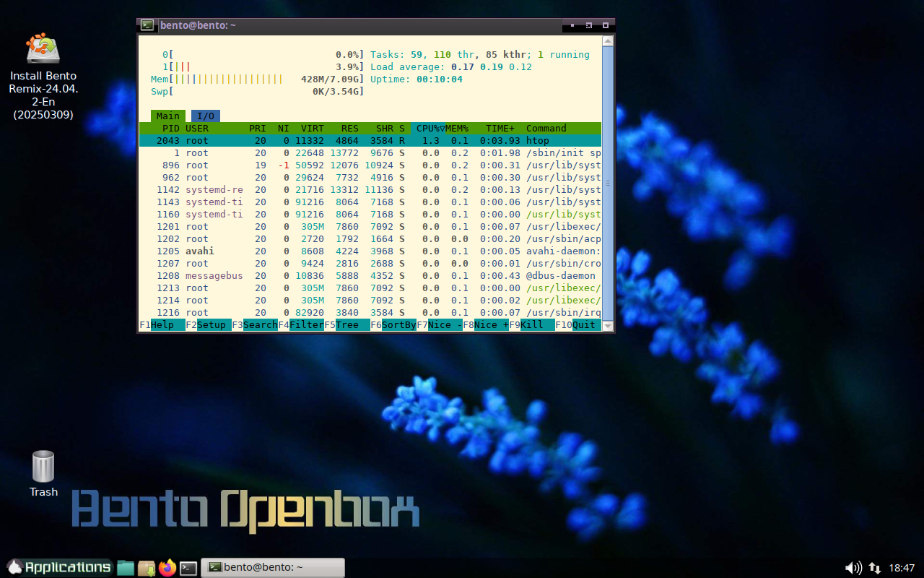Screen dimensions: 924x578
Task: Click the terminal scrollbar down arrow
Action: point(608,326)
